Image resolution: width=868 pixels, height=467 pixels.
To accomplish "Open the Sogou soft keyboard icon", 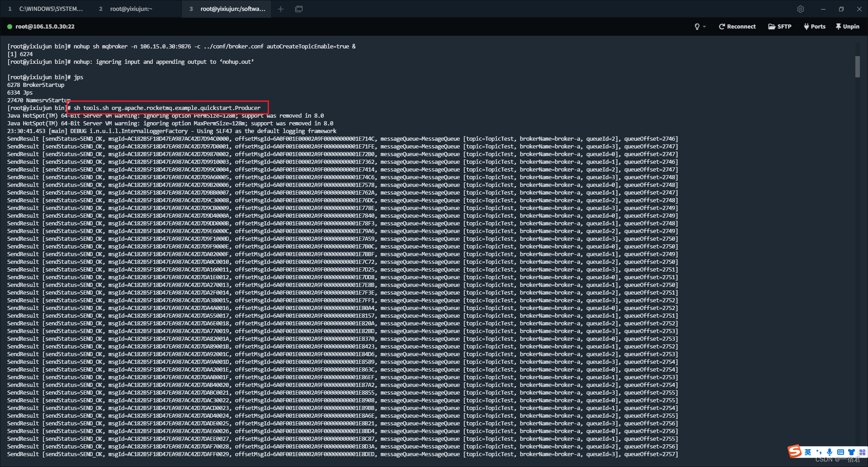I will [x=840, y=452].
